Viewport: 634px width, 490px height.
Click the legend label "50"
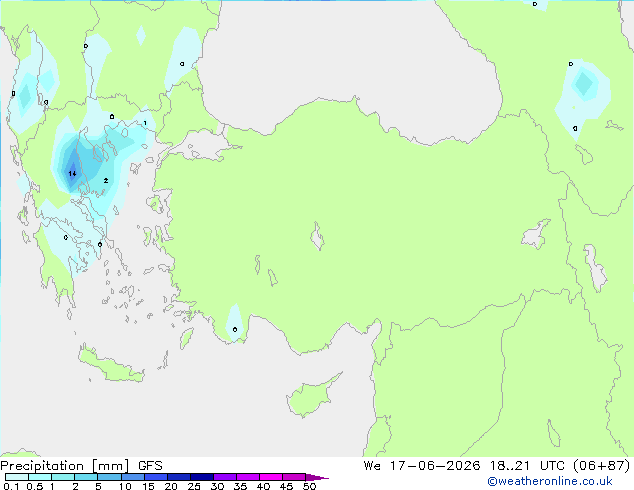[x=309, y=486]
